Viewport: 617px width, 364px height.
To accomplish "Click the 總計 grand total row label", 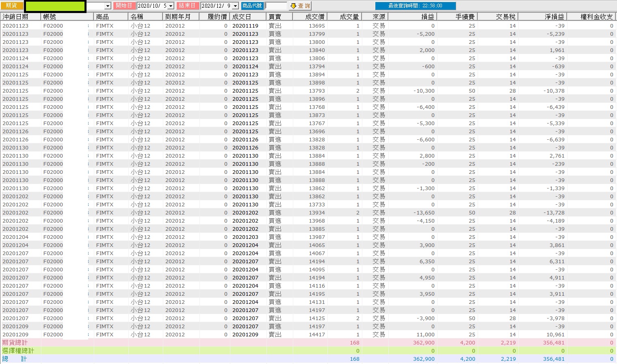I will click(15, 359).
